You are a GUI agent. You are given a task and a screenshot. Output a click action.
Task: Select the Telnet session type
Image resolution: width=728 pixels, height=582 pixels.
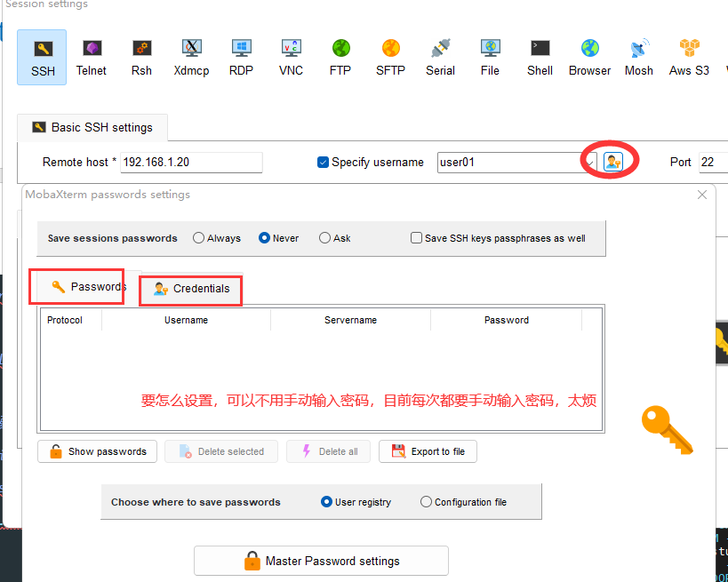[x=92, y=58]
